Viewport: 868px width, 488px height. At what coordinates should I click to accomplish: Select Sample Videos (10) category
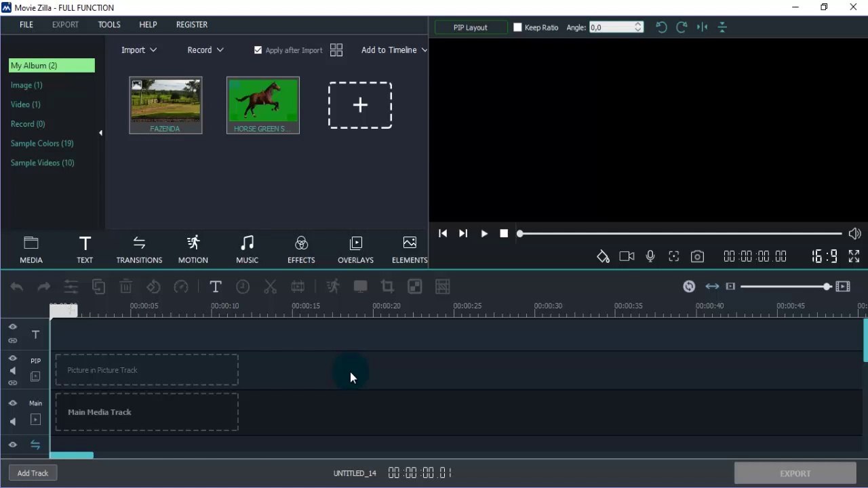coord(43,163)
